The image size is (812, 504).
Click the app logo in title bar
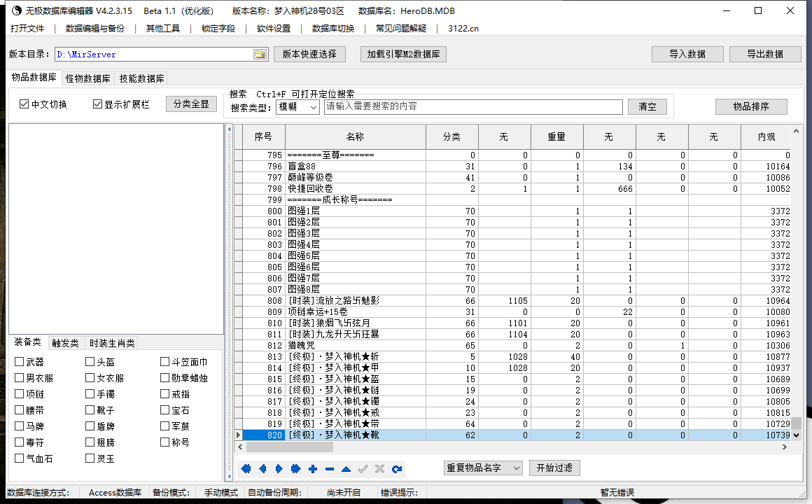[17, 10]
